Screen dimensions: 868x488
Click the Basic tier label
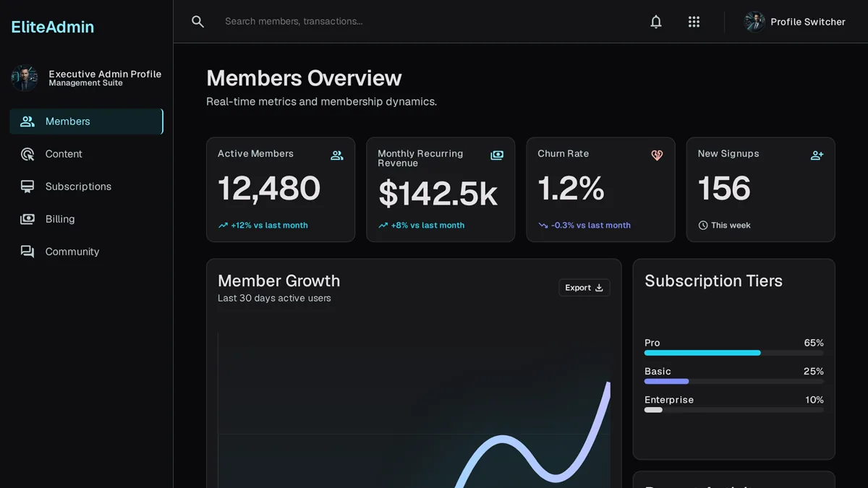pos(658,372)
